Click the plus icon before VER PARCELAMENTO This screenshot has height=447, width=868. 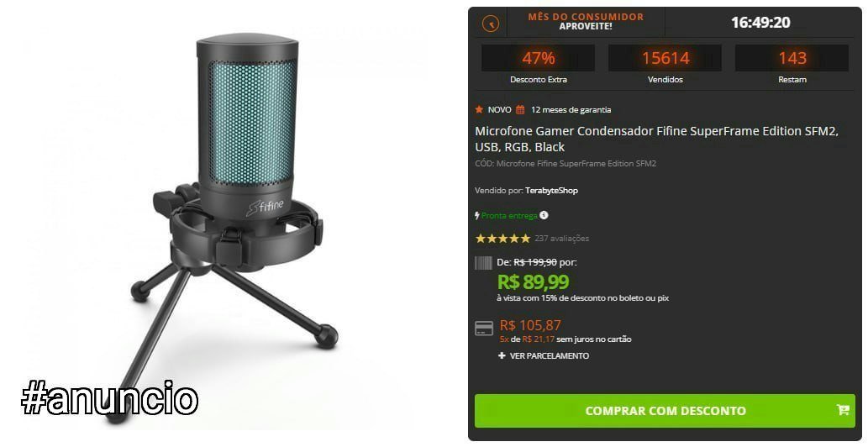click(502, 355)
